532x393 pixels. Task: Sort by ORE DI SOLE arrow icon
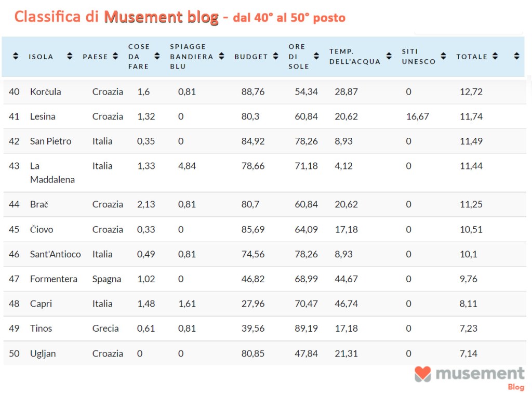tap(316, 56)
